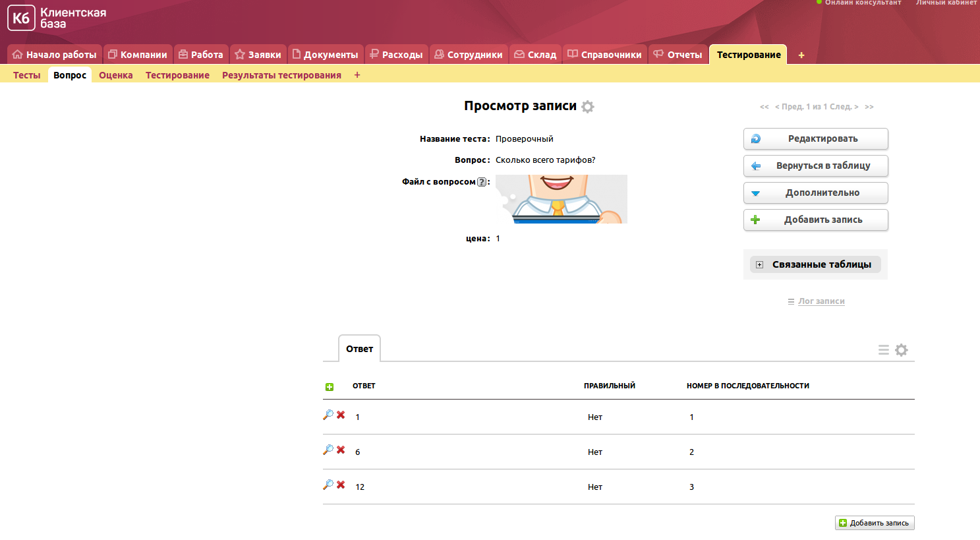Click Вернуться в таблицу button
Screen dimensions: 980x540
click(x=815, y=166)
